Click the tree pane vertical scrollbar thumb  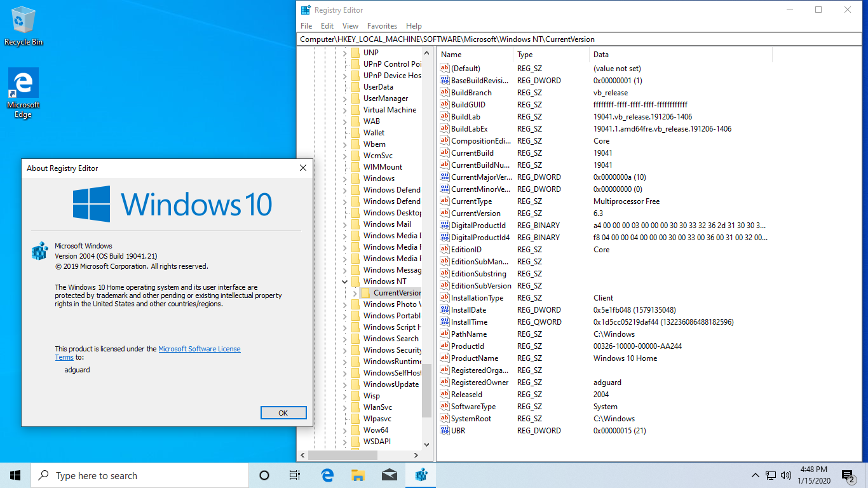click(x=427, y=391)
